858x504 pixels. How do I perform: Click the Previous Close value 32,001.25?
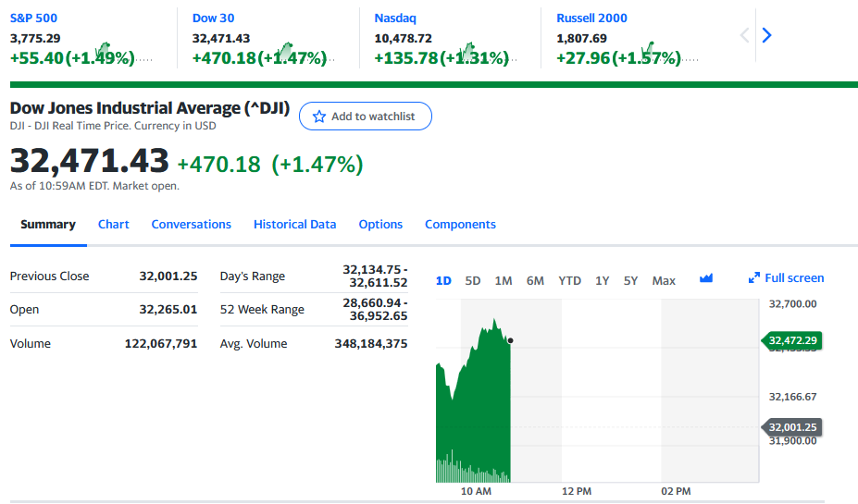pos(168,277)
